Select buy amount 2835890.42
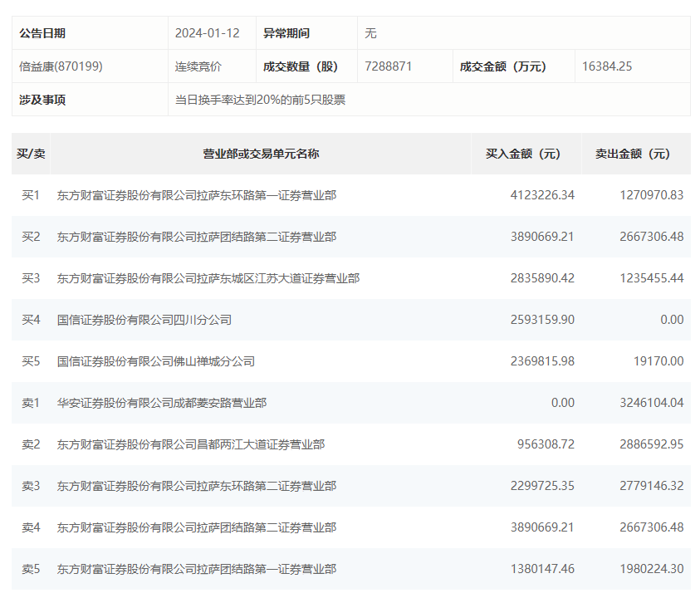This screenshot has height=598, width=700. (x=542, y=278)
